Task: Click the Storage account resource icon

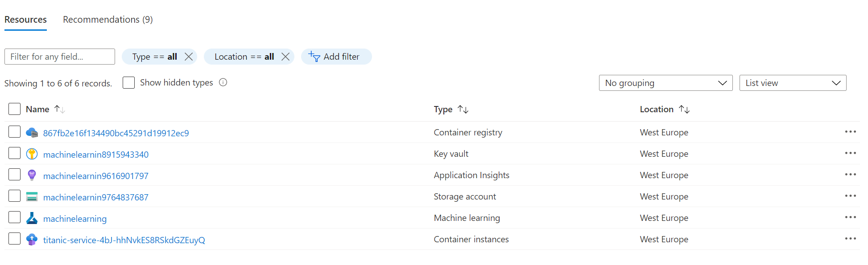Action: point(32,196)
